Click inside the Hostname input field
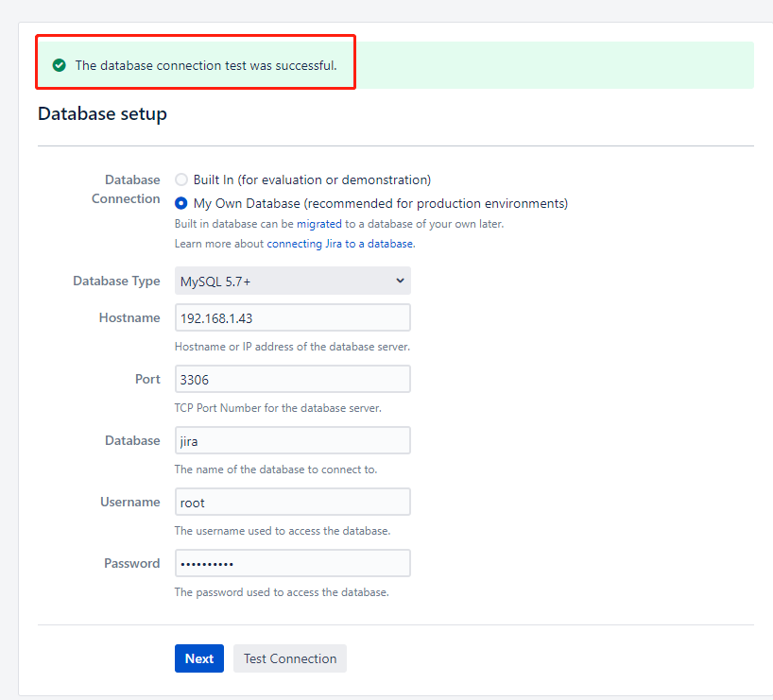Image resolution: width=773 pixels, height=700 pixels. [x=292, y=317]
